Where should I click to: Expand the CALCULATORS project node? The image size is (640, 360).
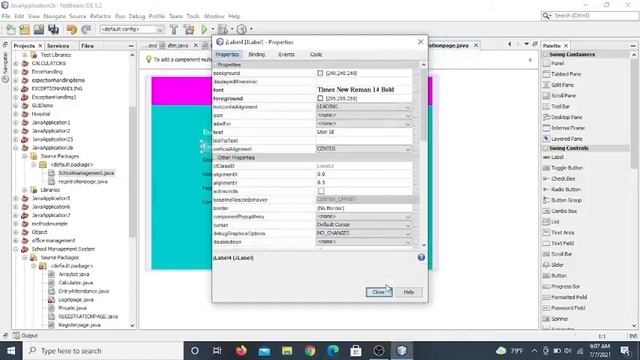(16, 63)
